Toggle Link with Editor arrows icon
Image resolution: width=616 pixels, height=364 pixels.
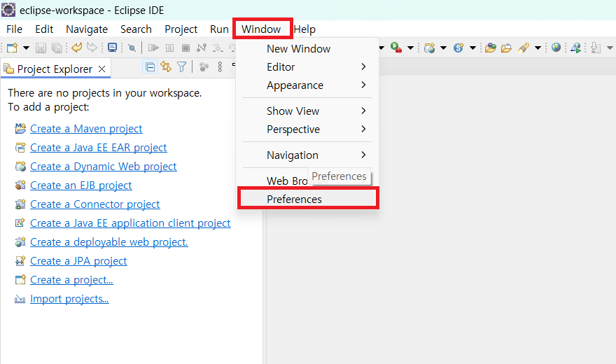point(166,67)
